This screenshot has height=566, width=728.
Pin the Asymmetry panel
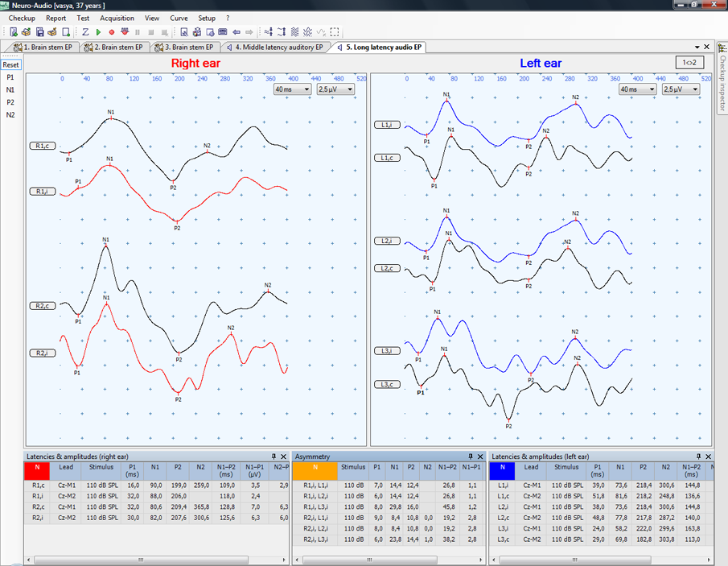pos(471,457)
